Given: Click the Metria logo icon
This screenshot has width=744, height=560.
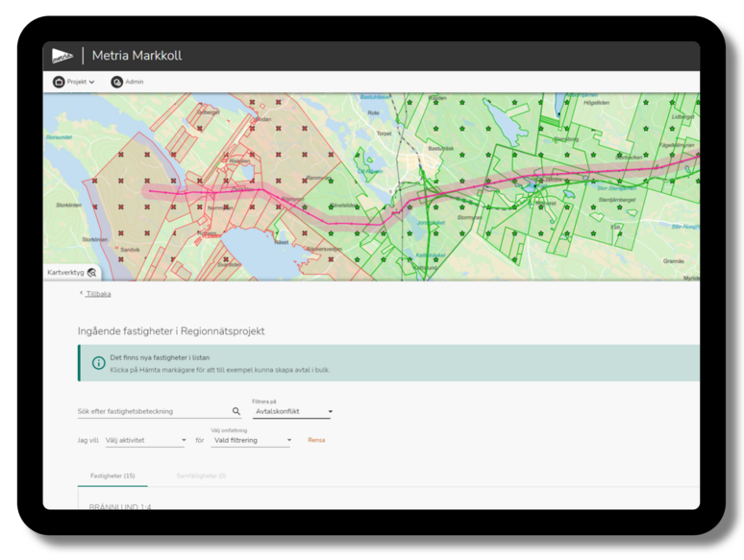Looking at the screenshot, I should (62, 56).
